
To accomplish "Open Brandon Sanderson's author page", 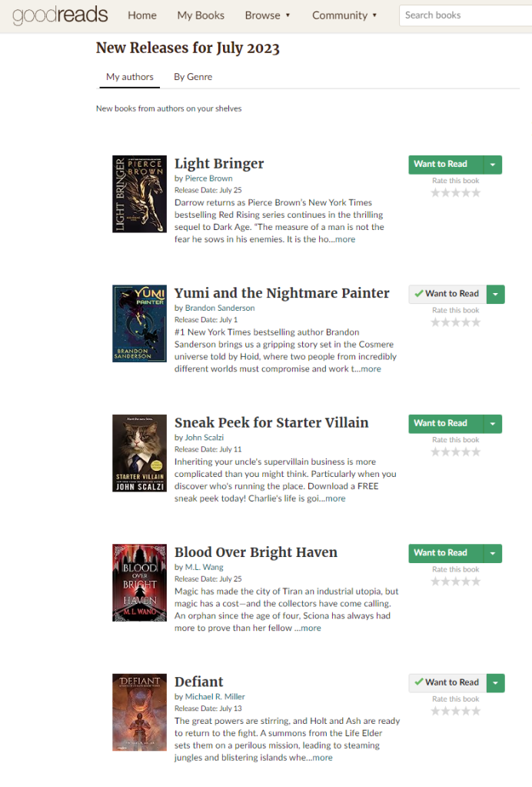I will point(220,308).
